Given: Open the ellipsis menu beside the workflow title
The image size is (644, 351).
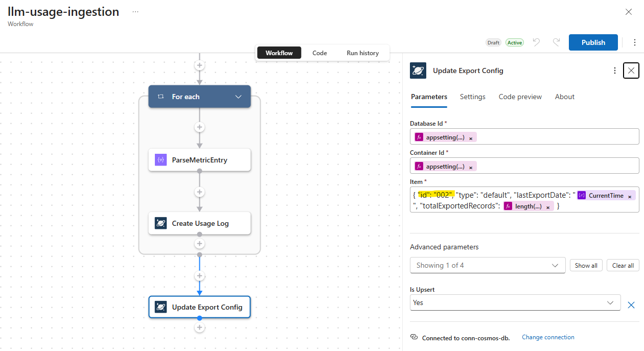Looking at the screenshot, I should coord(135,11).
